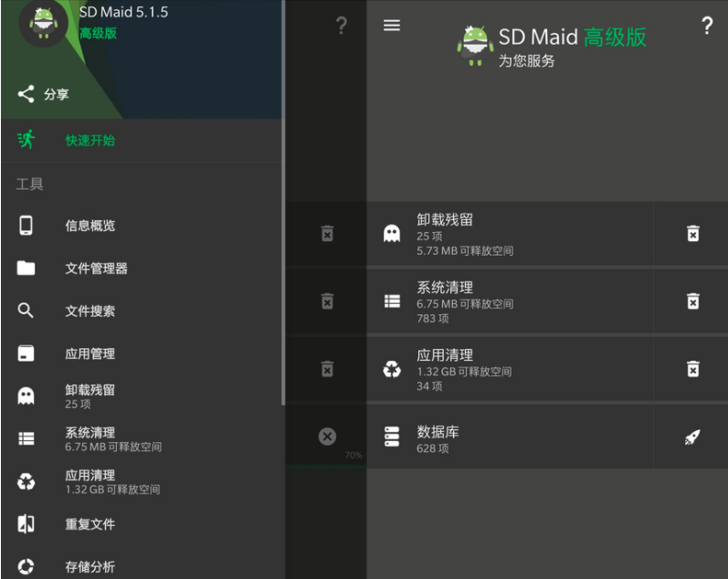Open dimmed help question mark beside drawer
This screenshot has height=579, width=728.
tap(342, 26)
